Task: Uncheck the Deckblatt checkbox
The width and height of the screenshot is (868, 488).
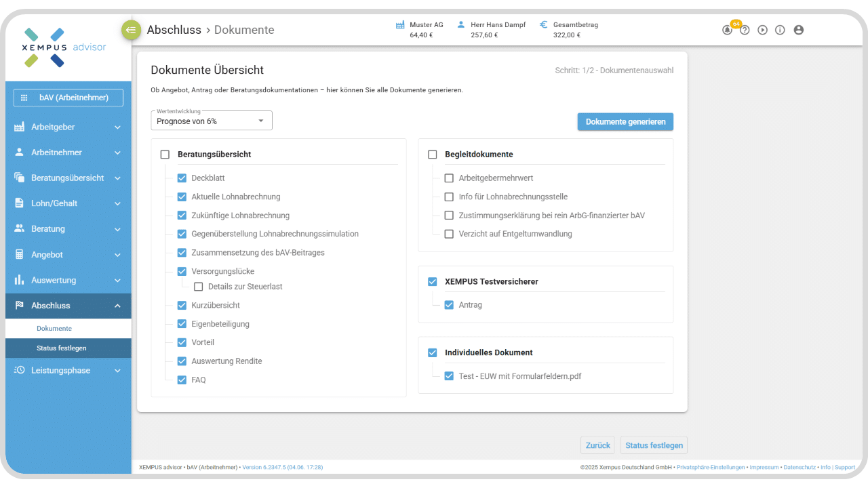Action: [182, 178]
